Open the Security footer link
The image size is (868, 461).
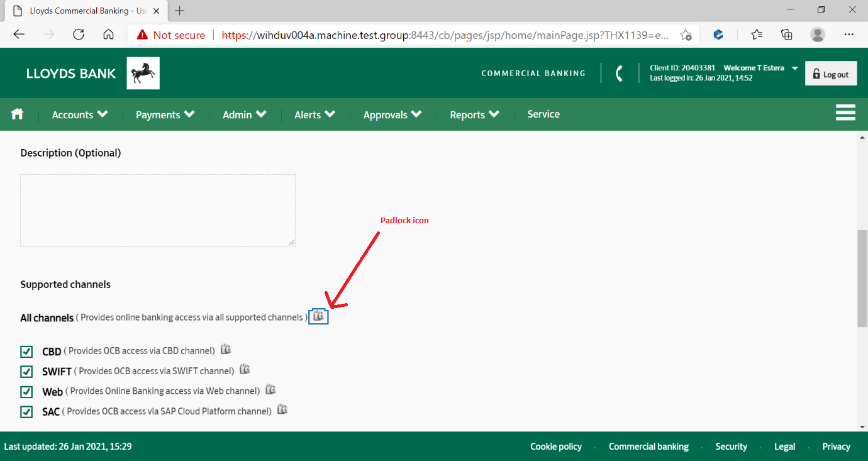[731, 446]
